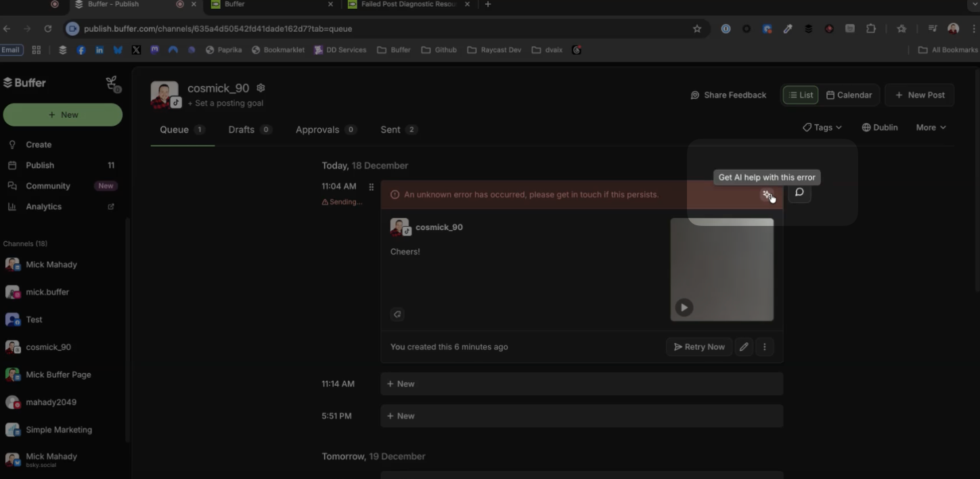The width and height of the screenshot is (980, 479).
Task: Expand browser tab search chevron
Action: pyautogui.click(x=975, y=4)
